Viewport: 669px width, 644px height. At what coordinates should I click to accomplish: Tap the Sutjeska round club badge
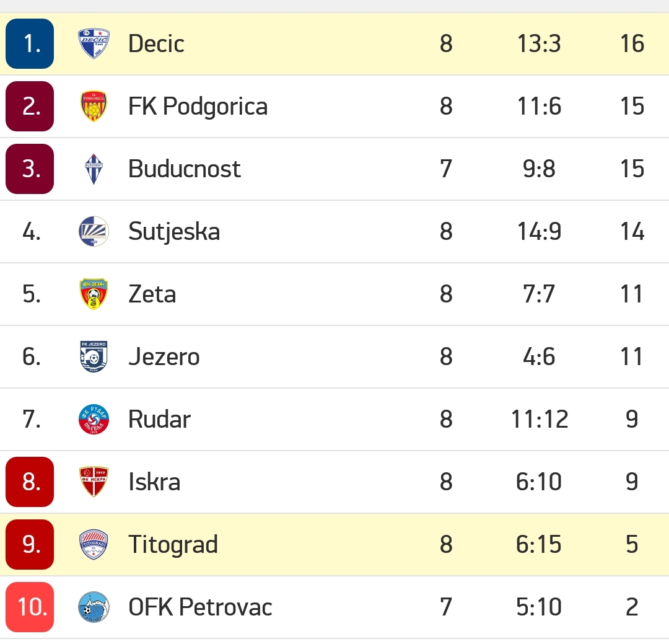tap(94, 231)
